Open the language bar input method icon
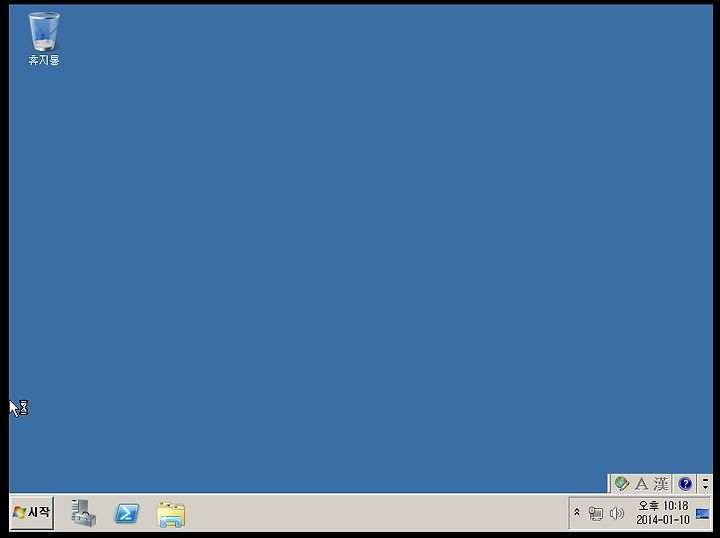 point(621,483)
